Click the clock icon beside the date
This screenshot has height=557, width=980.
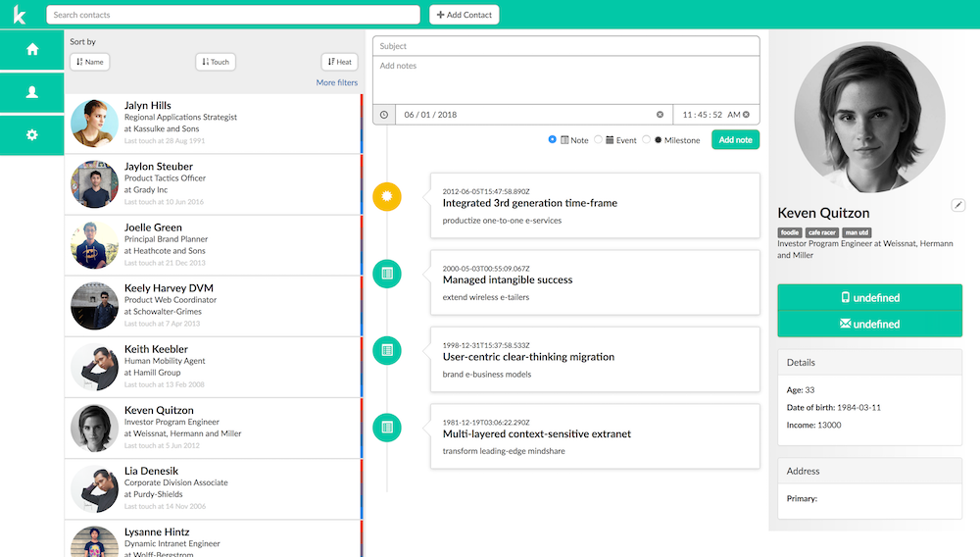point(384,115)
